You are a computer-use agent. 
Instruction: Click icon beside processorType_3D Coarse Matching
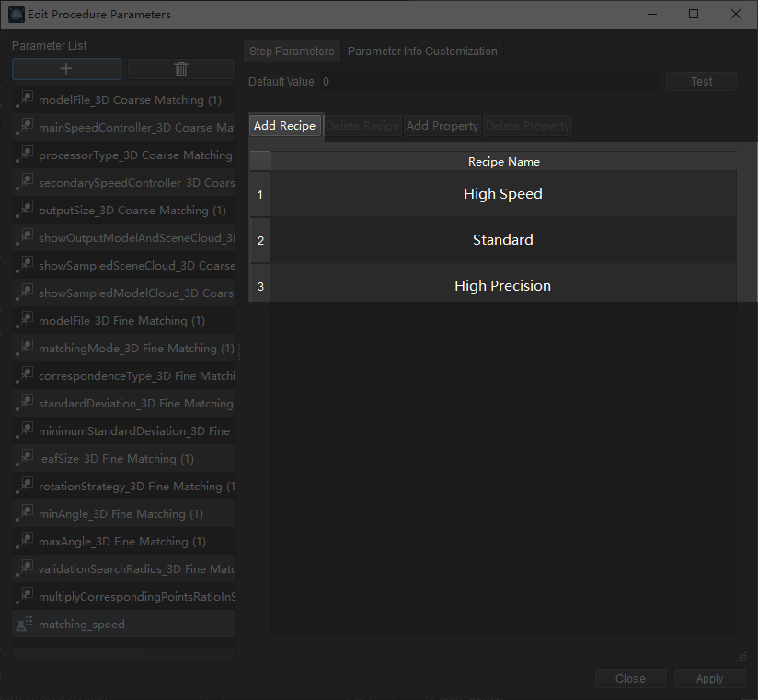pyautogui.click(x=25, y=155)
